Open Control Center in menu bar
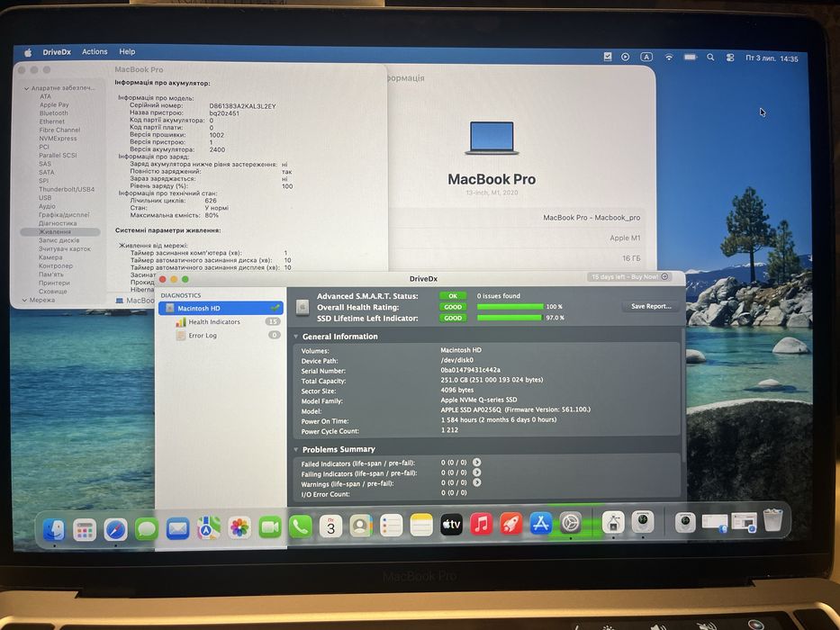Image resolution: width=840 pixels, height=630 pixels. coord(729,58)
